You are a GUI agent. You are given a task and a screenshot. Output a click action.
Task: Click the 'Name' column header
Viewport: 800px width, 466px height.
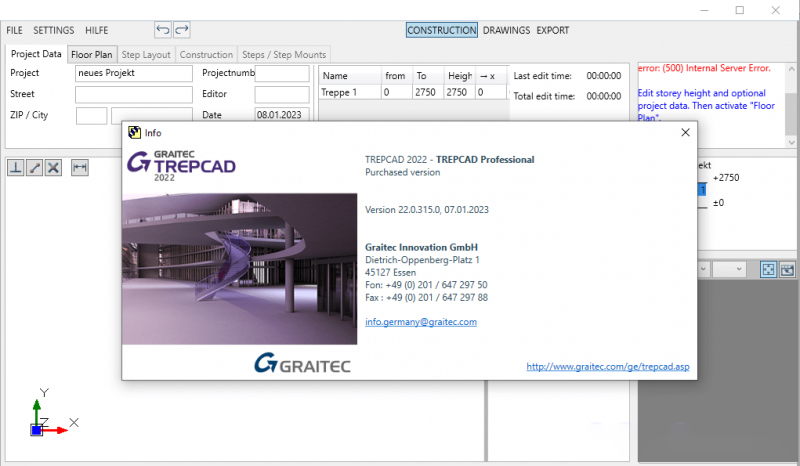[350, 76]
